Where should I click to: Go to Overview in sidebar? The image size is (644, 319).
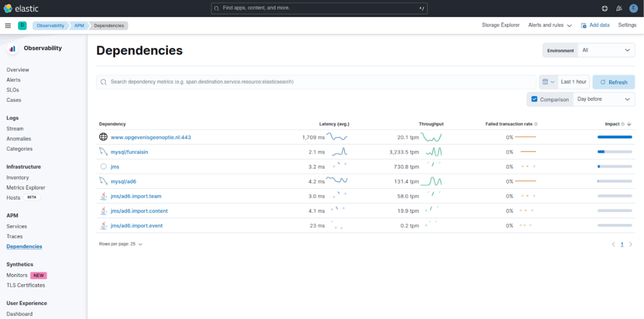click(x=17, y=70)
